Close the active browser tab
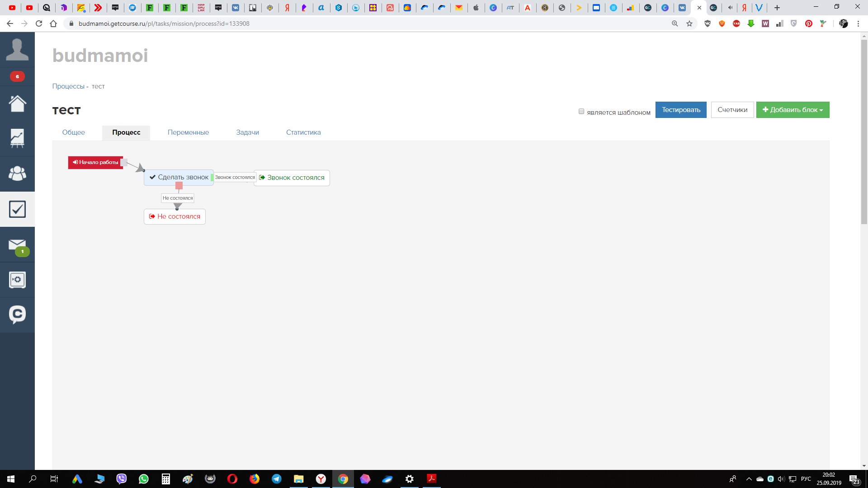This screenshot has width=868, height=488. (x=699, y=8)
